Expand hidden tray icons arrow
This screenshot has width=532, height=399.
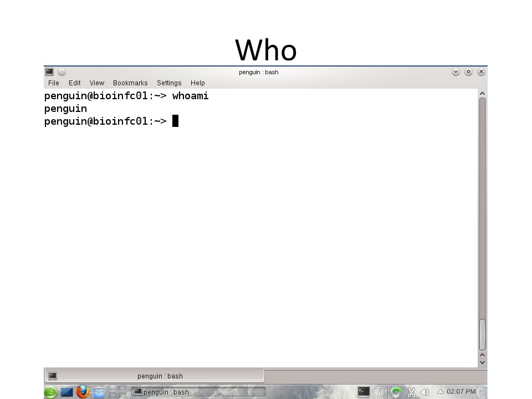441,392
